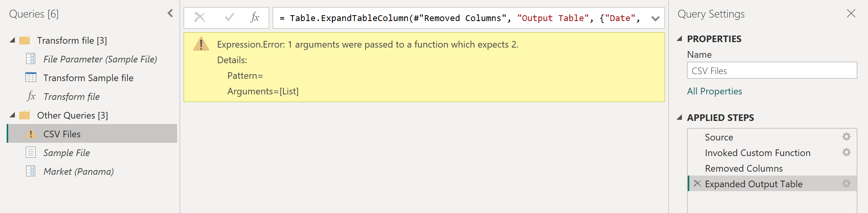Collapse the Other Queries folder
This screenshot has height=213, width=868.
13,115
